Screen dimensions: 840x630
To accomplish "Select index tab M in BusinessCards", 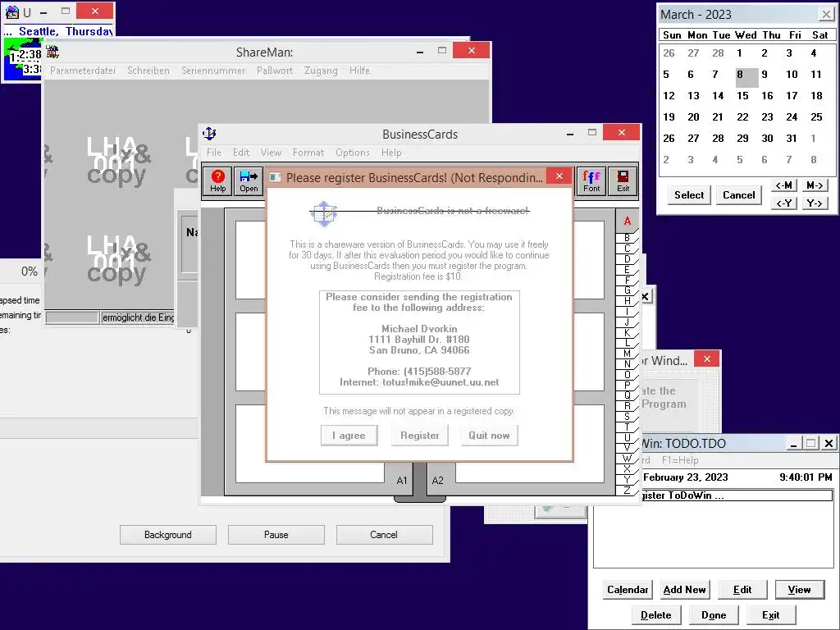I will (627, 354).
